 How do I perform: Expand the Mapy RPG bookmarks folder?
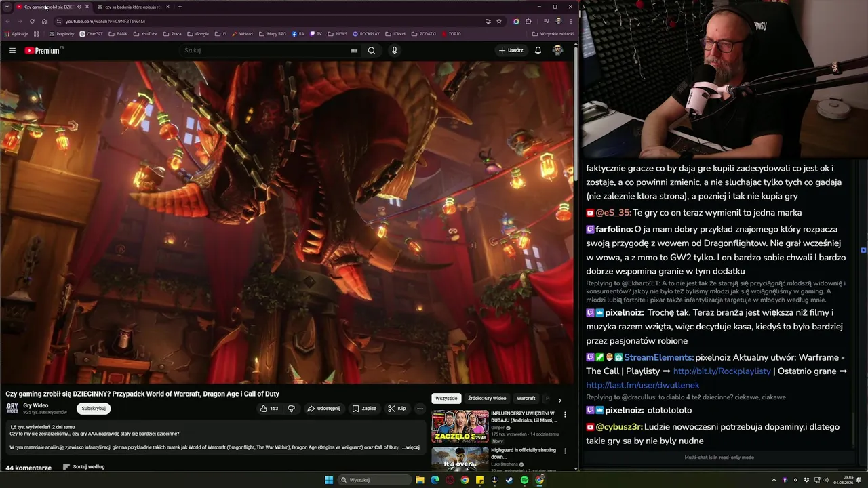pyautogui.click(x=272, y=34)
